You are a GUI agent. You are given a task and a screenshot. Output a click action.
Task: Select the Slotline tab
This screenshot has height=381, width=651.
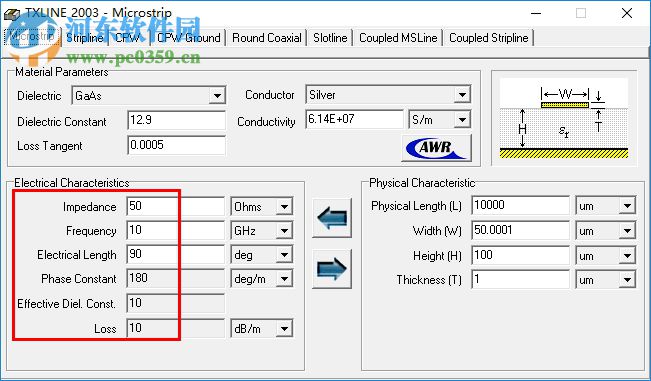[x=330, y=38]
